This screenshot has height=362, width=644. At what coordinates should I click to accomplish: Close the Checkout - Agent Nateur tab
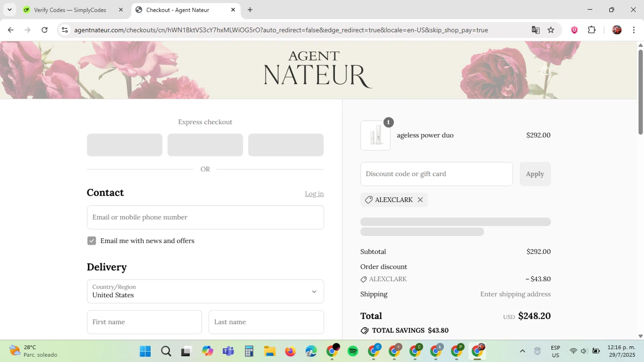coord(233,10)
